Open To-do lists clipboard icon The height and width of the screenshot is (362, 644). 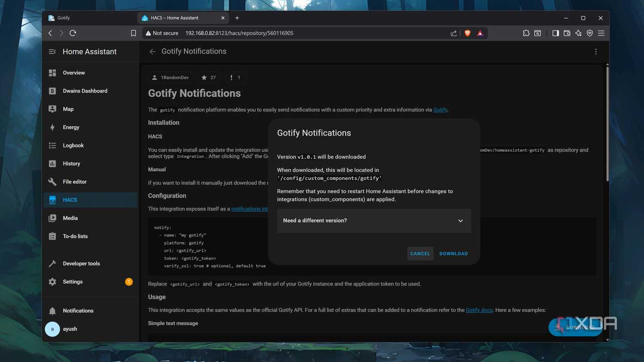52,236
